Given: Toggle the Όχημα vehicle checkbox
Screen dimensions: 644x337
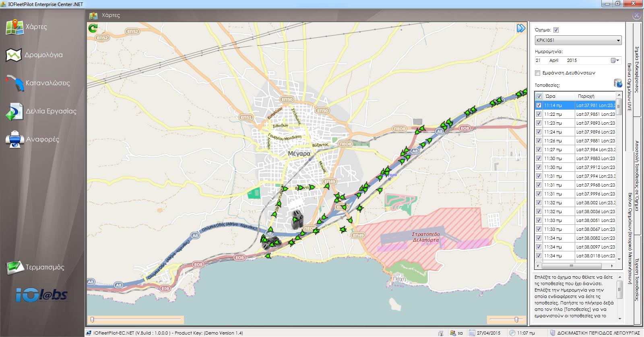Looking at the screenshot, I should 556,30.
